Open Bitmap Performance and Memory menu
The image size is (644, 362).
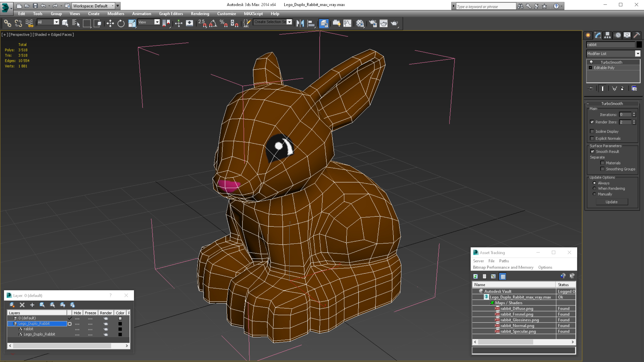tap(503, 267)
